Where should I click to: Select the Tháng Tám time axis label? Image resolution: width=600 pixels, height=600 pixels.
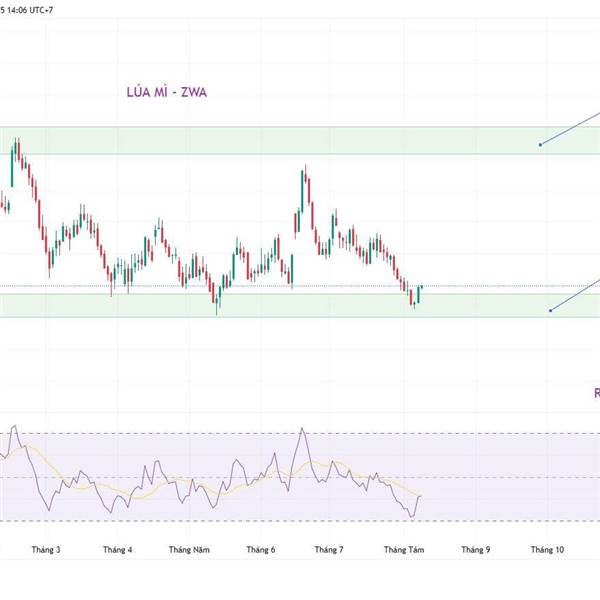pos(404,549)
